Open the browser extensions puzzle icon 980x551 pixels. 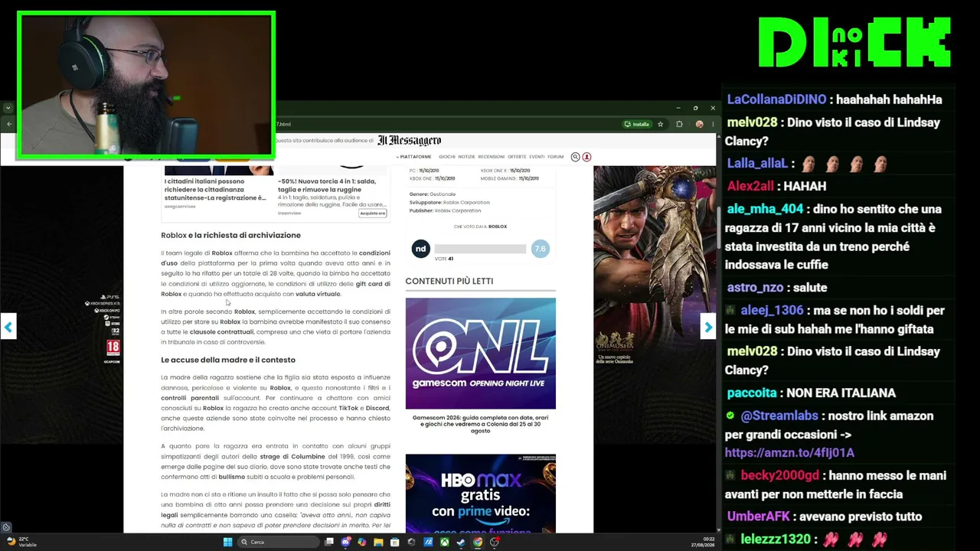pyautogui.click(x=679, y=124)
